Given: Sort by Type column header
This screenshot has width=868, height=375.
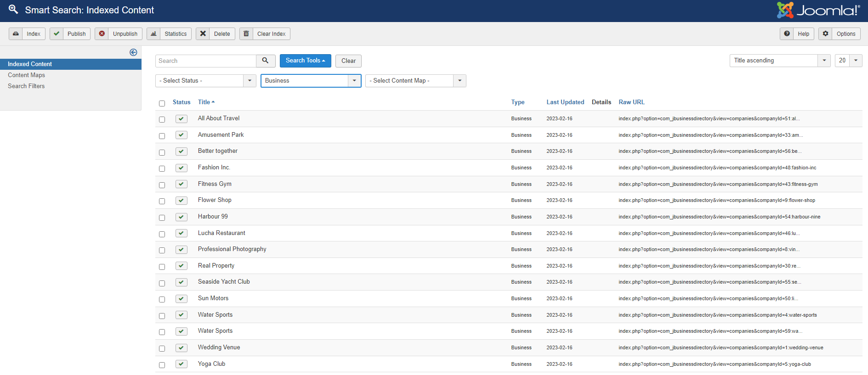Looking at the screenshot, I should tap(518, 102).
